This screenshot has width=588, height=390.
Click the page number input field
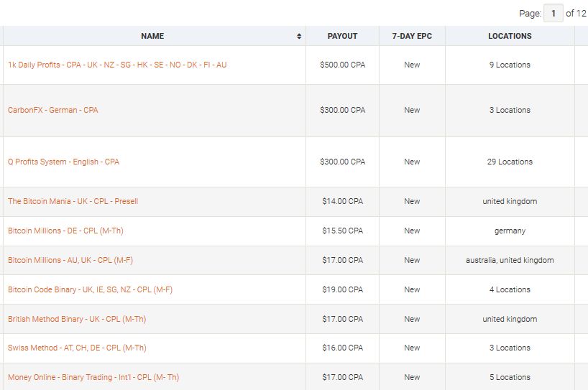(x=553, y=13)
